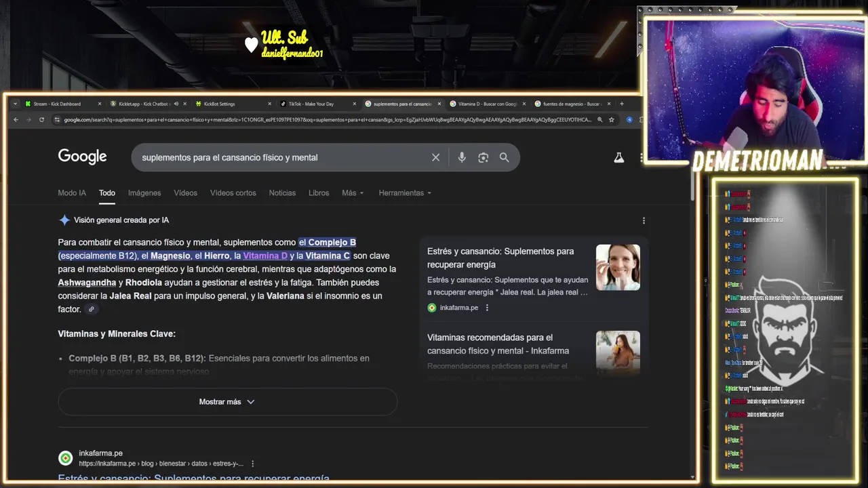
Task: Bookmark this page with the star icon
Action: 612,120
